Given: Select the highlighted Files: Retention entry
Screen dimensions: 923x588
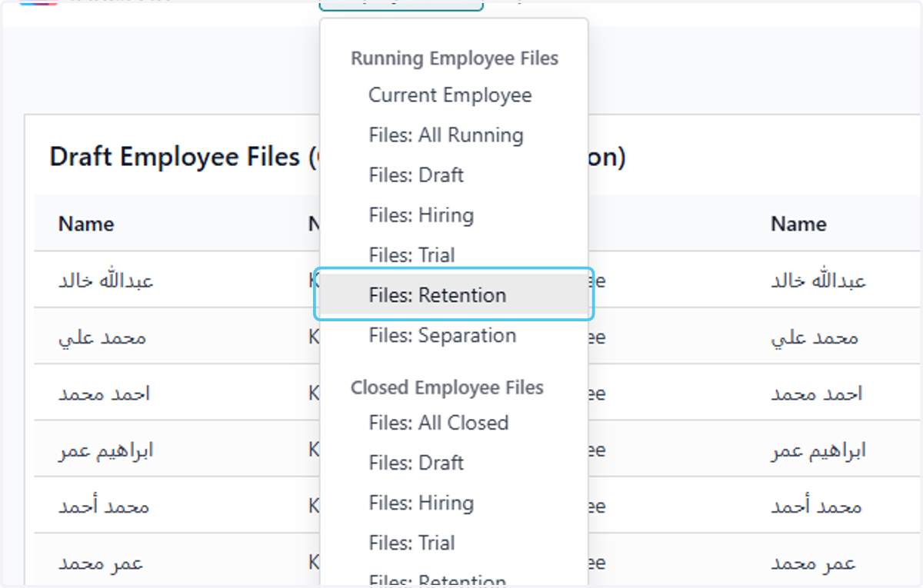Looking at the screenshot, I should pos(454,295).
